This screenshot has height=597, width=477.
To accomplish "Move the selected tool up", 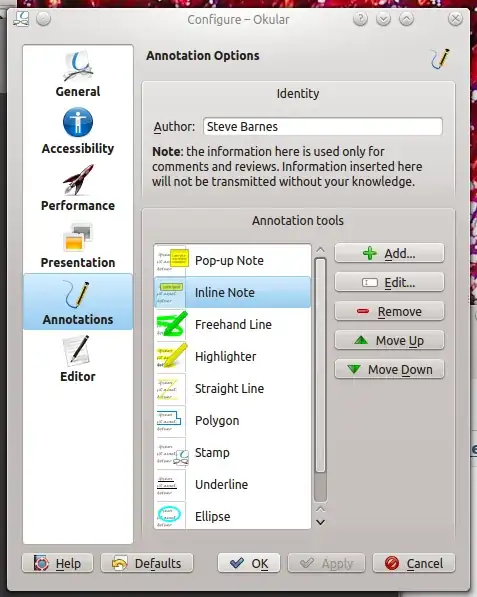I will coord(389,340).
